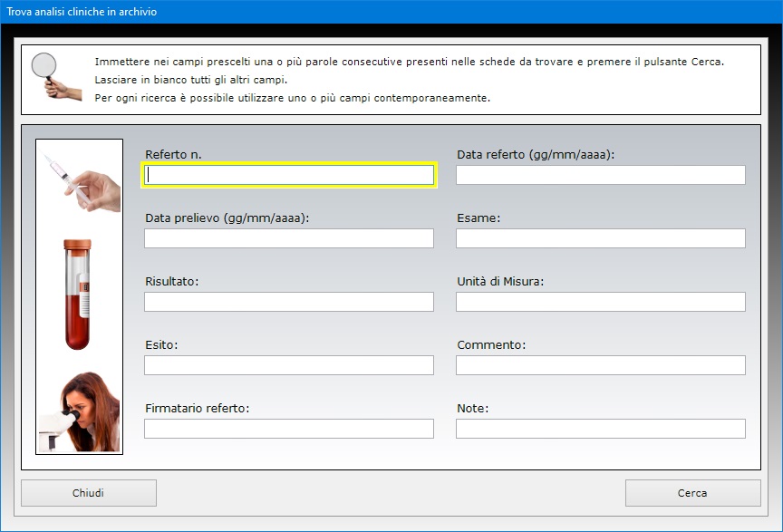This screenshot has width=783, height=532.
Task: Click the 'Esame:' label text
Action: click(478, 218)
